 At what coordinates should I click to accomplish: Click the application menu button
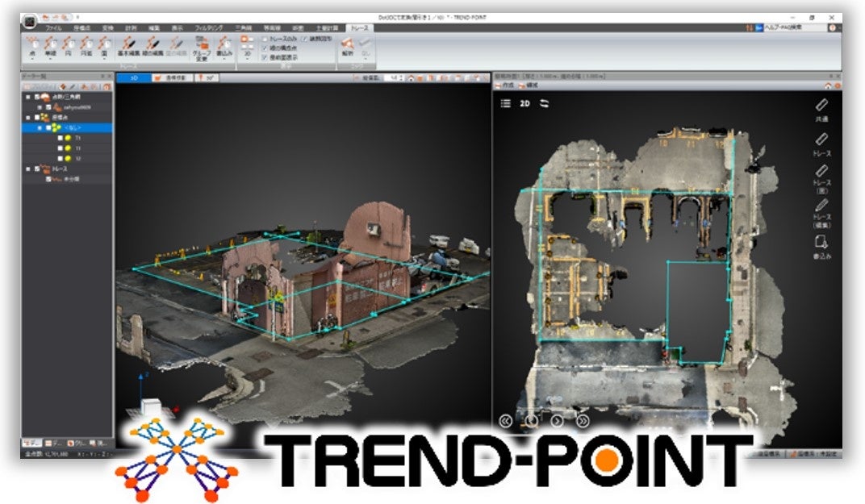29,22
